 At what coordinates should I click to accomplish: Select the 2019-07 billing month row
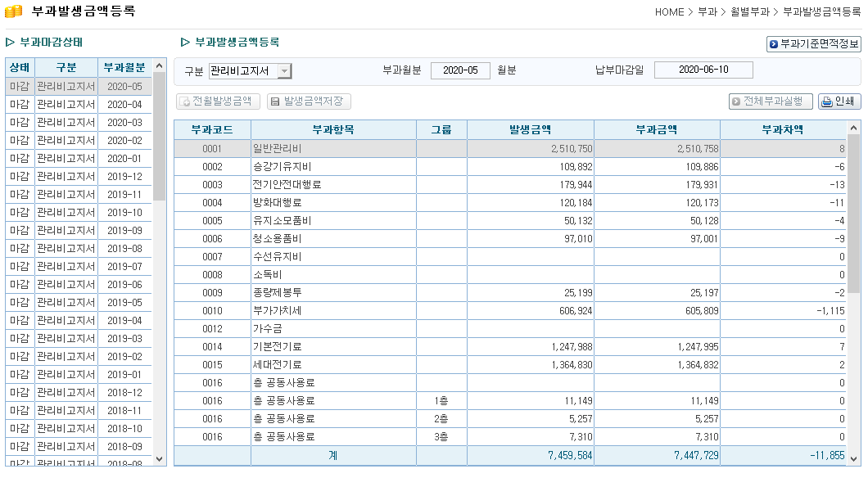pyautogui.click(x=79, y=266)
